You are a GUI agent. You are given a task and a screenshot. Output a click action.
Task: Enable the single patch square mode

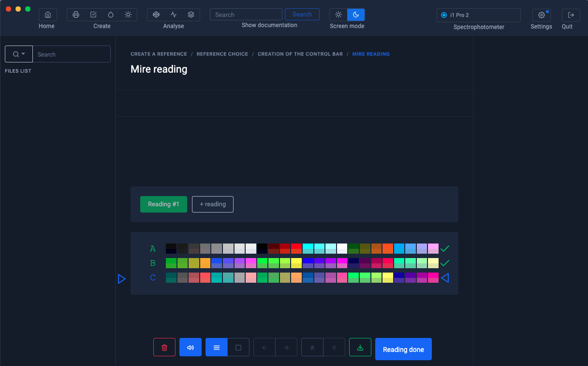tap(238, 348)
